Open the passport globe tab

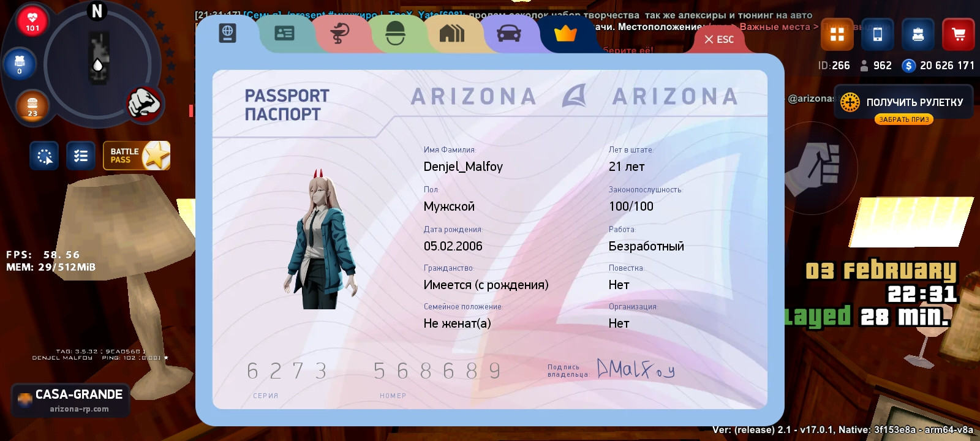(x=227, y=33)
